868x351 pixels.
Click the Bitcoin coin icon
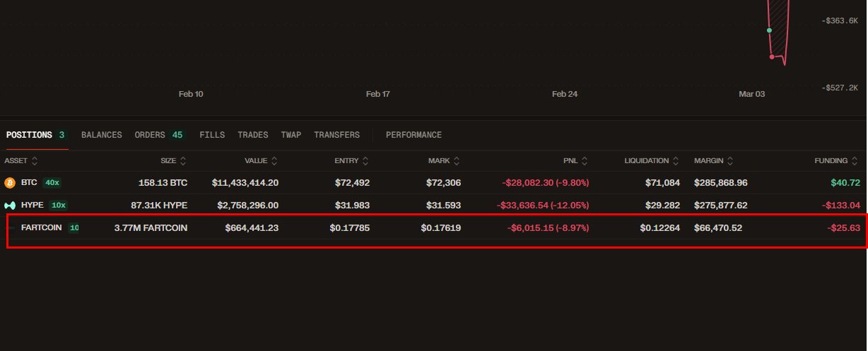point(10,183)
